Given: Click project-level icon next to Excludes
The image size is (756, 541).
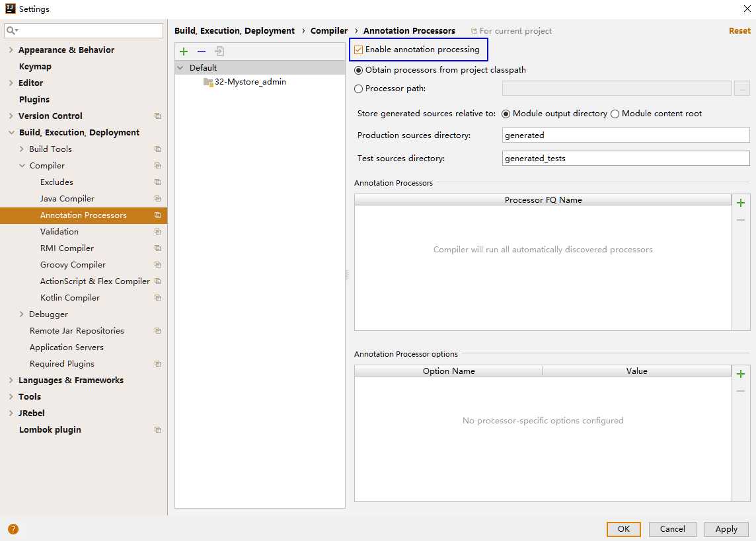Looking at the screenshot, I should click(157, 182).
